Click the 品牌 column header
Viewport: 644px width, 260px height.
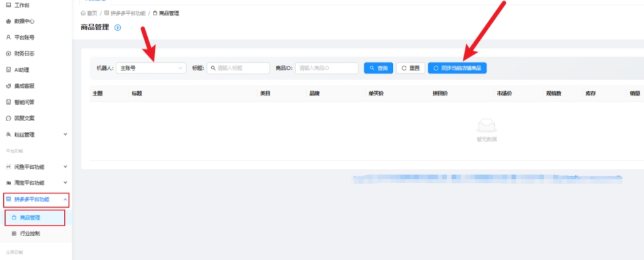pos(314,94)
